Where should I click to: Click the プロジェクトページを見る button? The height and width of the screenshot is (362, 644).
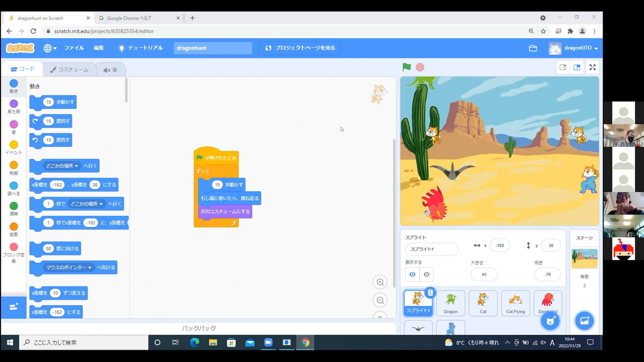(x=300, y=48)
